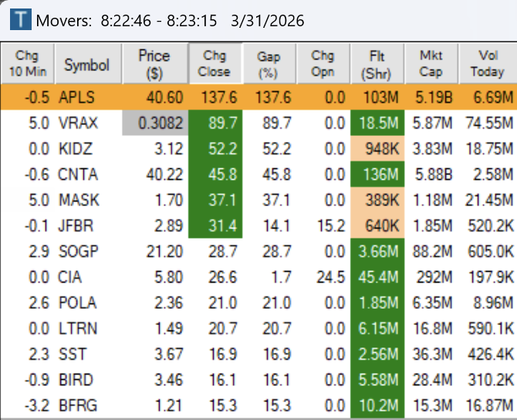Click APLS market cap 5.19B
This screenshot has height=420, width=517.
(434, 97)
